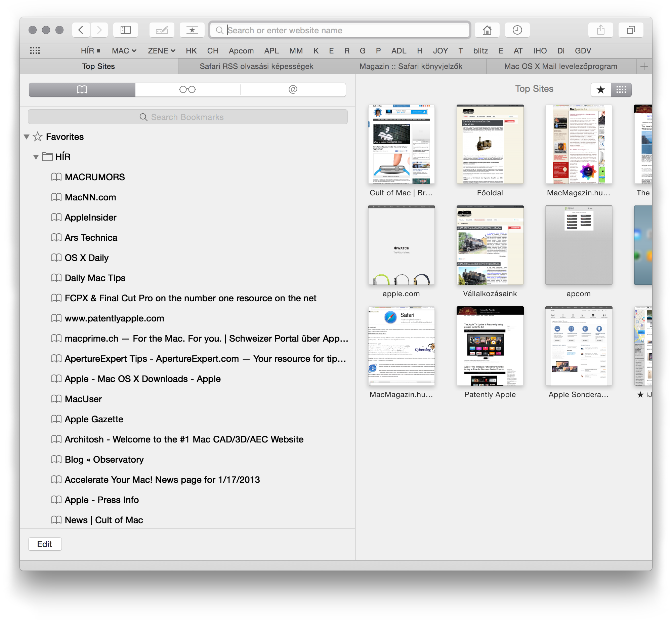The image size is (672, 620).
Task: Select the Bookmarks book tab in sidebar
Action: 82,89
